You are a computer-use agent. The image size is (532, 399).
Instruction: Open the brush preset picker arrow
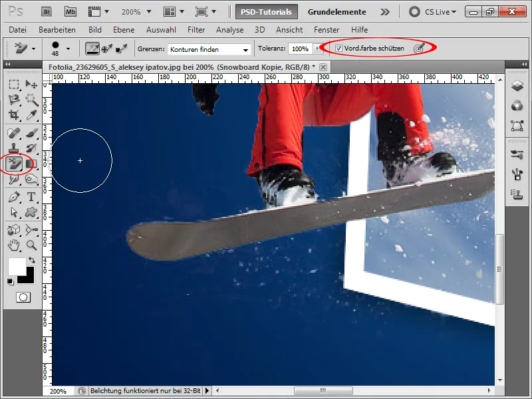click(x=68, y=49)
